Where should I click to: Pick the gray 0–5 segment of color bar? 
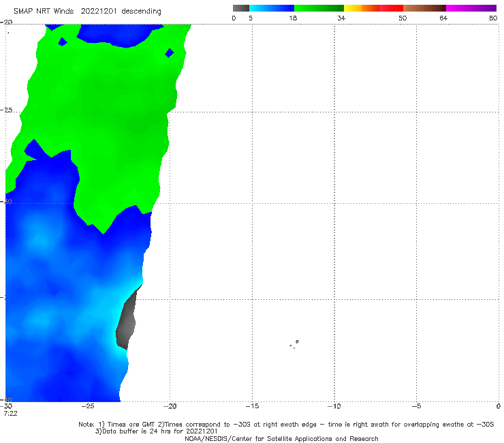pyautogui.click(x=241, y=8)
